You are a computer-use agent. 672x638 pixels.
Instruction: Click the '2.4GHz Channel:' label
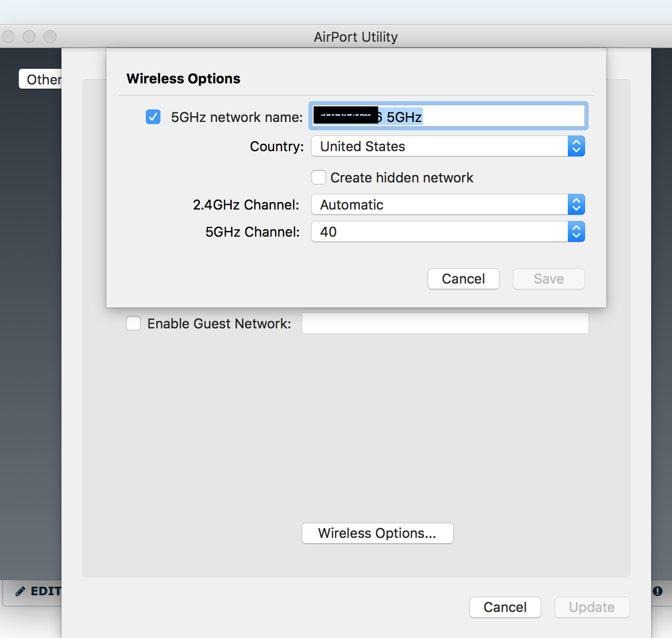coord(246,205)
